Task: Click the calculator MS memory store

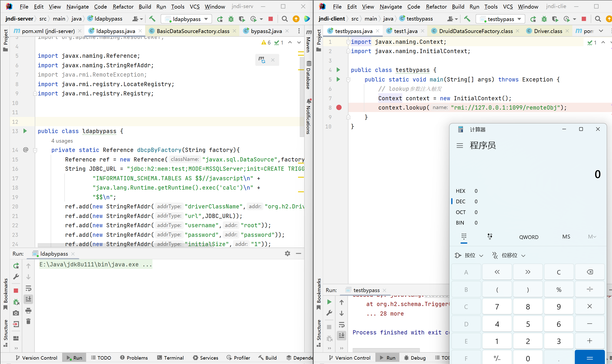Action: point(566,237)
